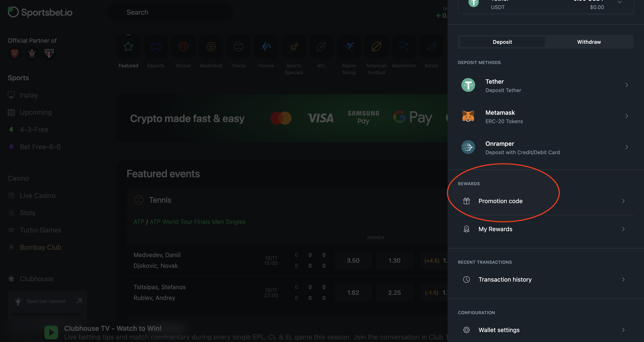Expand Wallet settings with its chevron
Viewport: 644px width, 342px height.
623,330
